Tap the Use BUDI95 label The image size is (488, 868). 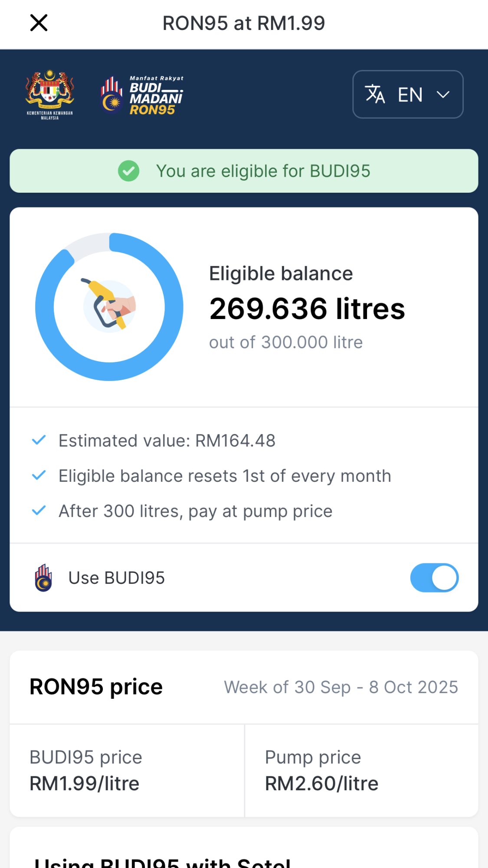tap(117, 578)
